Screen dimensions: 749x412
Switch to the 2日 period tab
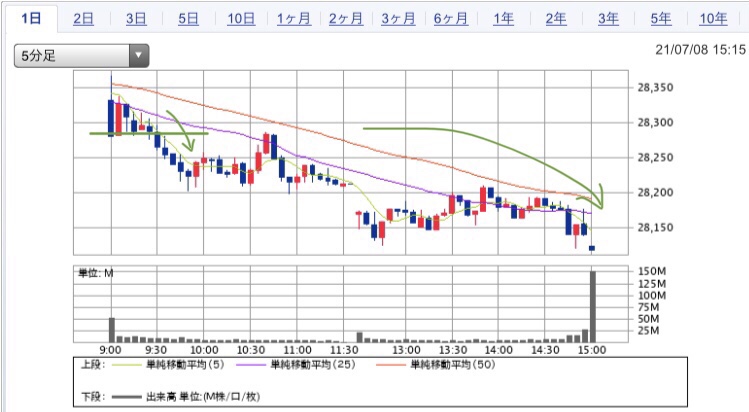(x=83, y=19)
